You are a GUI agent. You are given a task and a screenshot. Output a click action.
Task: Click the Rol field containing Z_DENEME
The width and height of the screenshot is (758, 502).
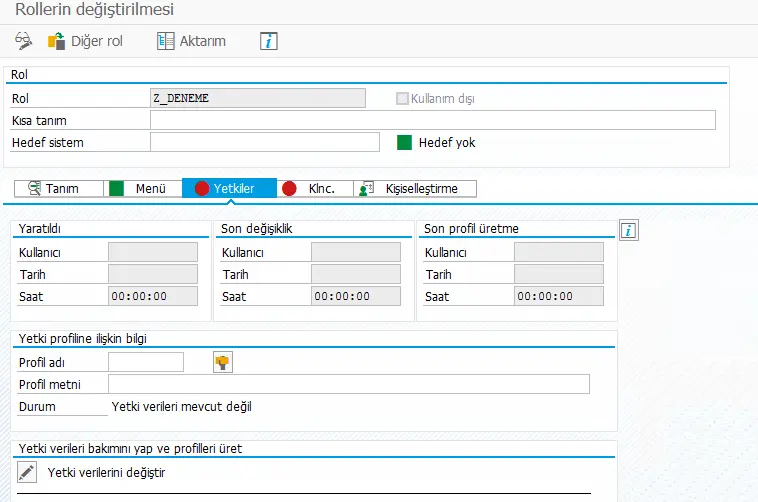[x=257, y=98]
